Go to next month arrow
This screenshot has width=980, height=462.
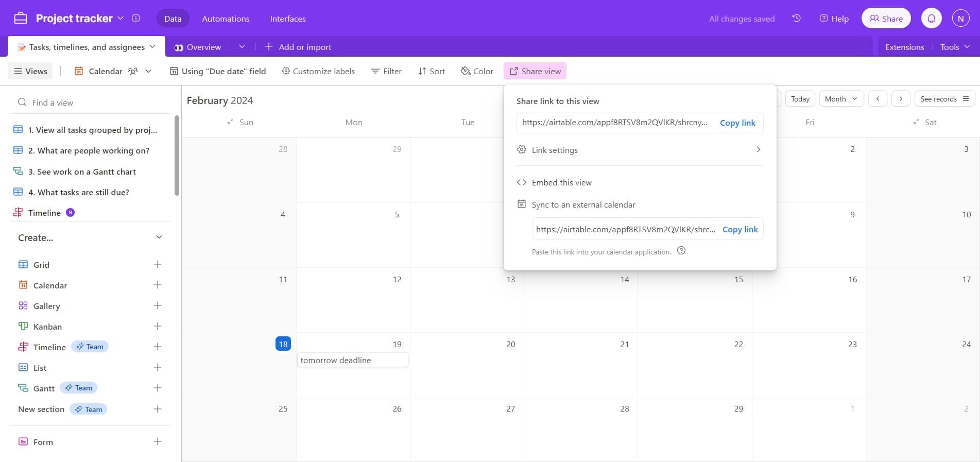click(x=901, y=98)
